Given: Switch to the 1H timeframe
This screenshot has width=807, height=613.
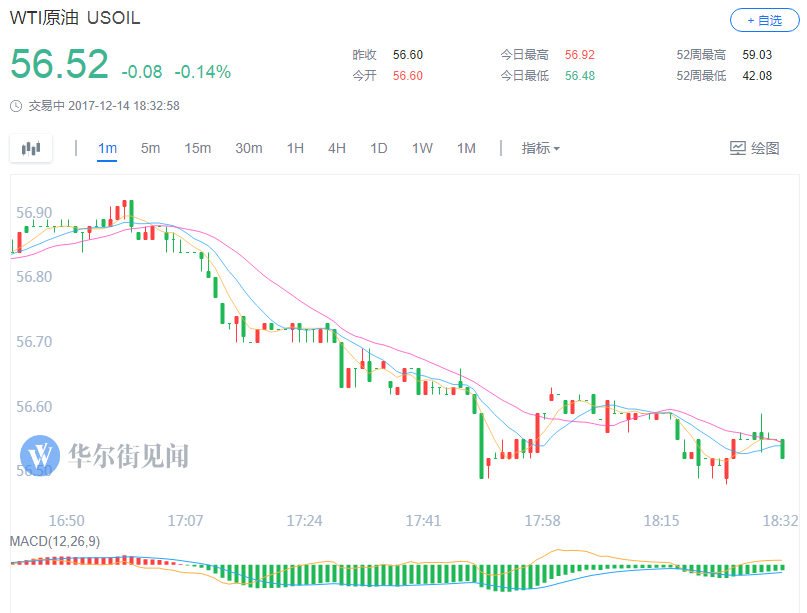Looking at the screenshot, I should click(295, 148).
